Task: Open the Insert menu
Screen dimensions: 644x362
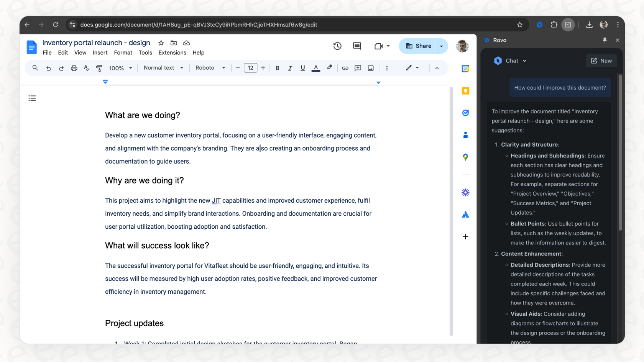Action: pyautogui.click(x=100, y=52)
